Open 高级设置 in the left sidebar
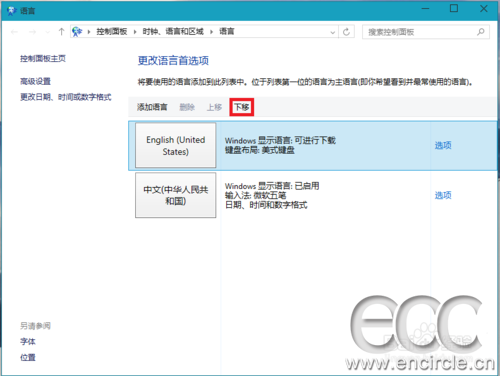 35,81
